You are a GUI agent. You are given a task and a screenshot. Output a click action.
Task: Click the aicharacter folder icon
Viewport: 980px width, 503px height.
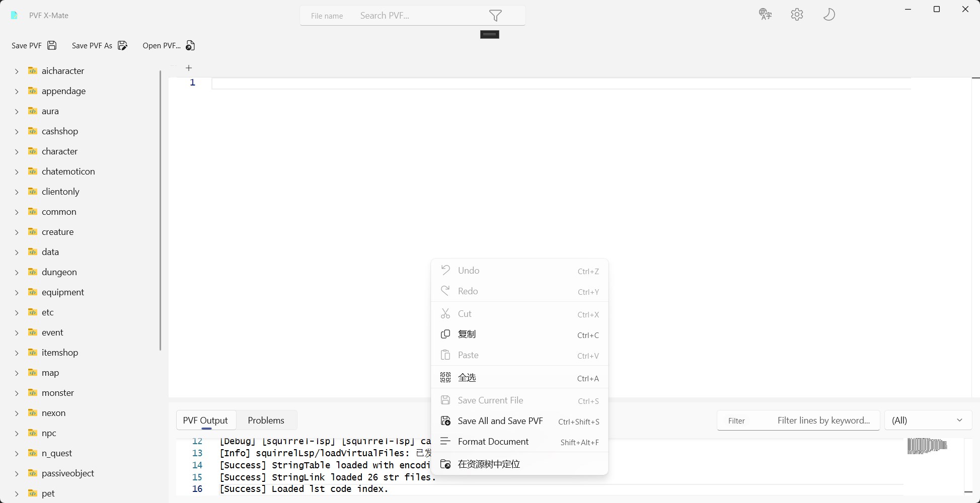click(x=33, y=71)
